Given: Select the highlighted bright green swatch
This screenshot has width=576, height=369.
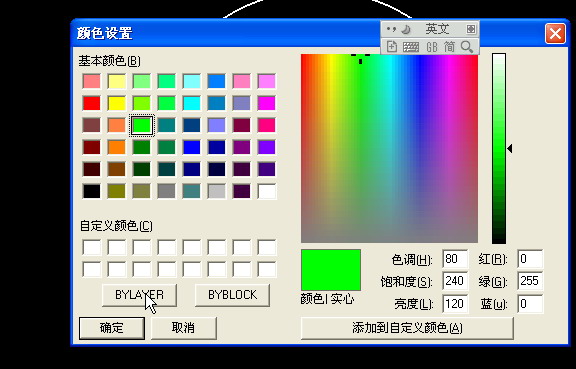Looking at the screenshot, I should [x=142, y=125].
